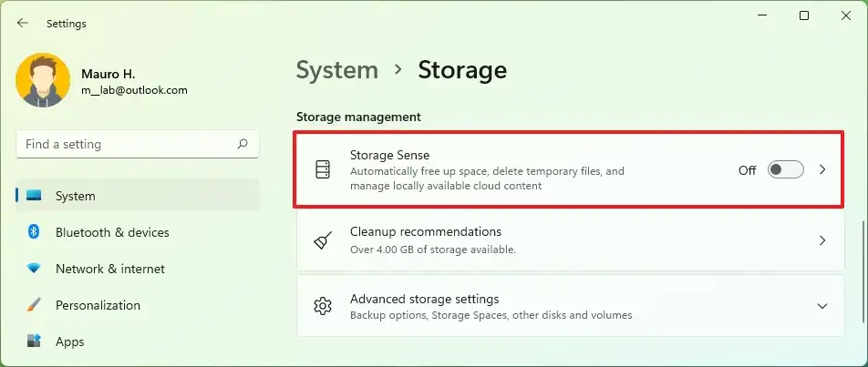This screenshot has width=868, height=367.
Task: Click the Advanced storage settings gear icon
Action: (x=323, y=306)
